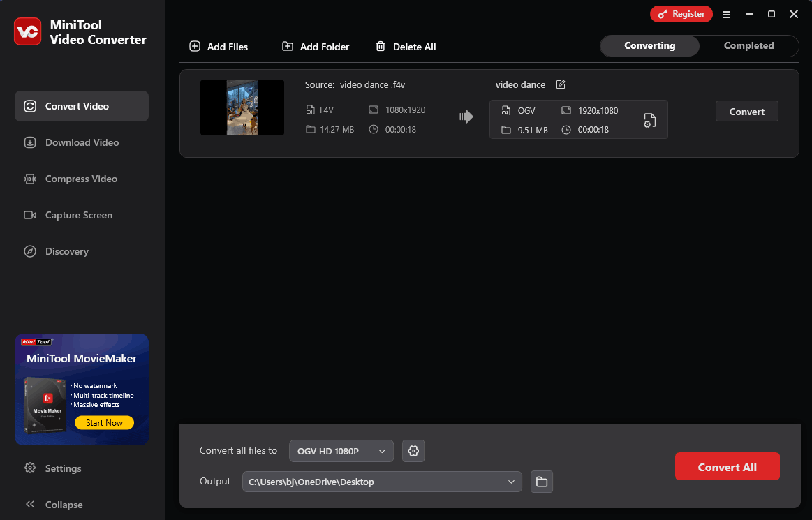Click Delete All in the toolbar

point(406,47)
